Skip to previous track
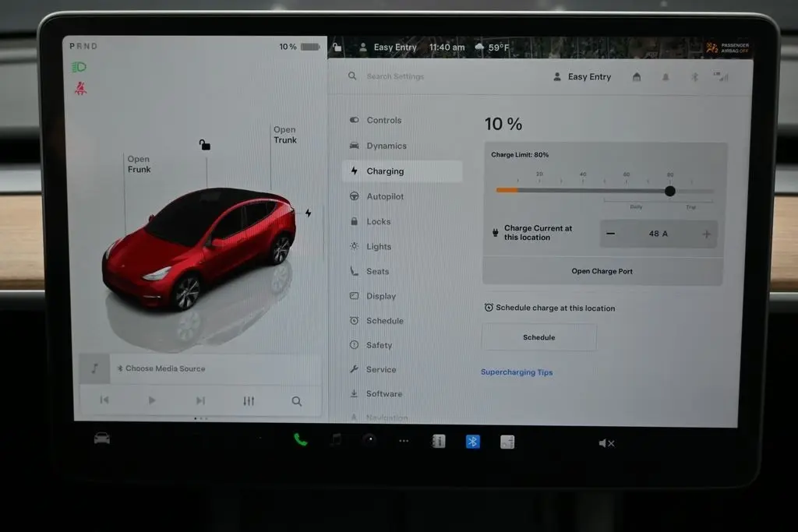 [x=104, y=400]
